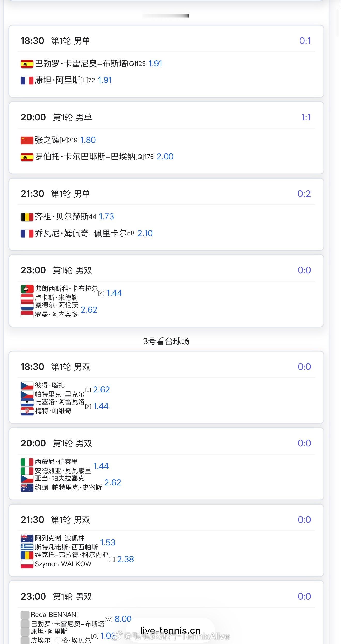Click Czech flag beside 彼得·瑙扎
This screenshot has height=644, width=341.
coord(27,385)
